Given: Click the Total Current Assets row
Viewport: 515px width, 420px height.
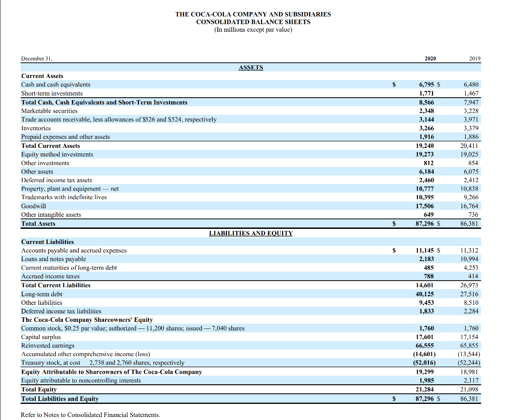Looking at the screenshot, I should 51,145.
